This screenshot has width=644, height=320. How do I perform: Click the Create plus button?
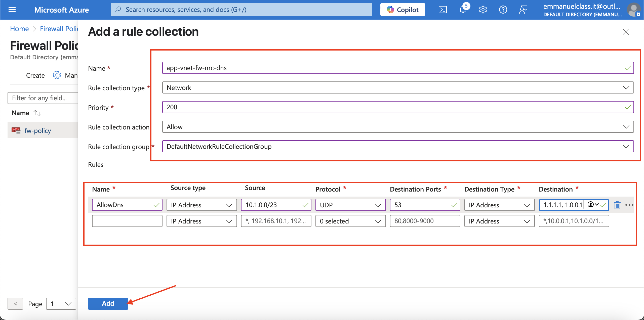point(29,75)
